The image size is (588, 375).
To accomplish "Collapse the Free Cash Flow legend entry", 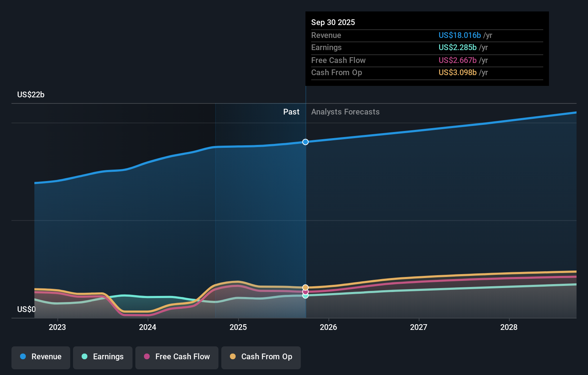I will tap(177, 357).
